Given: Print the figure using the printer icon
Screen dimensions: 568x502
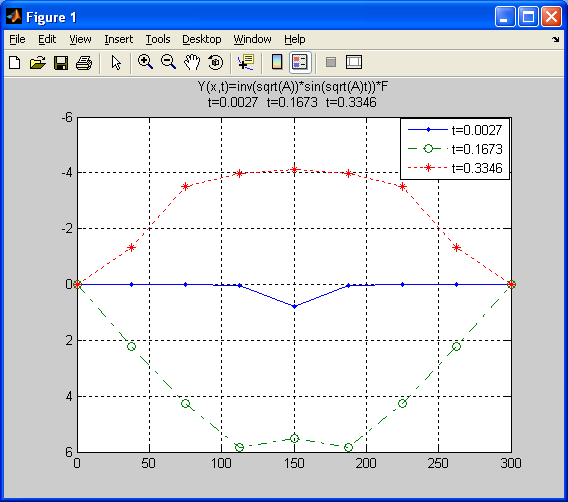Looking at the screenshot, I should (x=84, y=63).
